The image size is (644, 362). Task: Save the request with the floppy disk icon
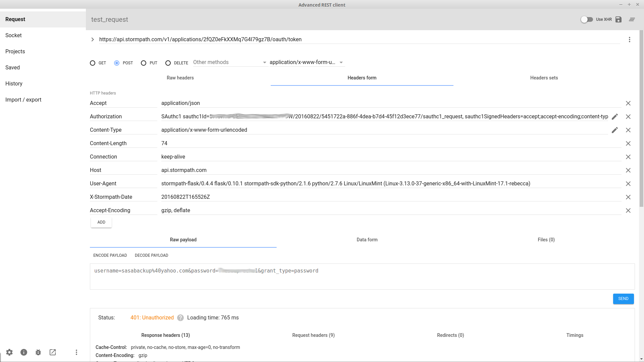pyautogui.click(x=619, y=19)
